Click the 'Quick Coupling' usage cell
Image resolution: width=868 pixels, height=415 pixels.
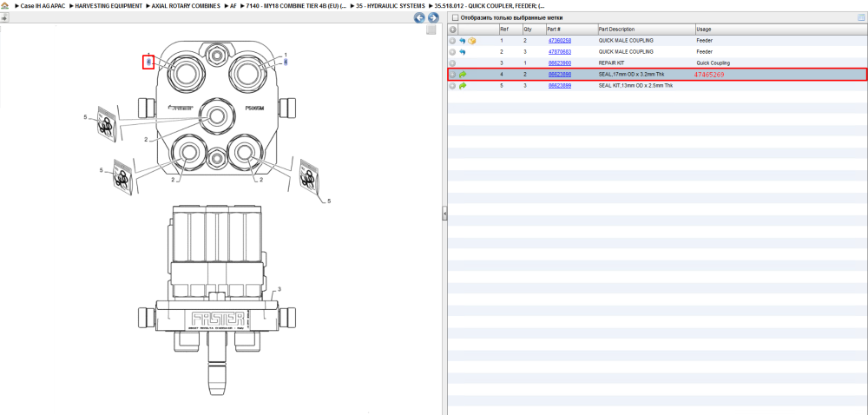click(713, 63)
